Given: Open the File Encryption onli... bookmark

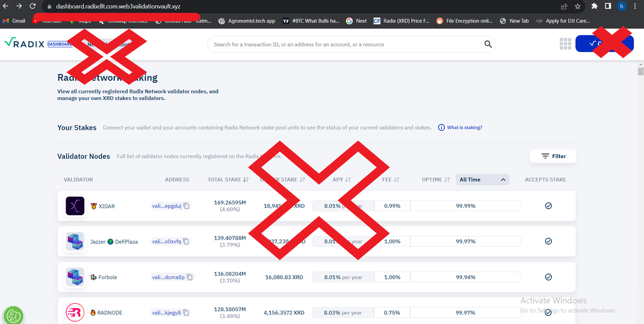Looking at the screenshot, I should click(465, 21).
